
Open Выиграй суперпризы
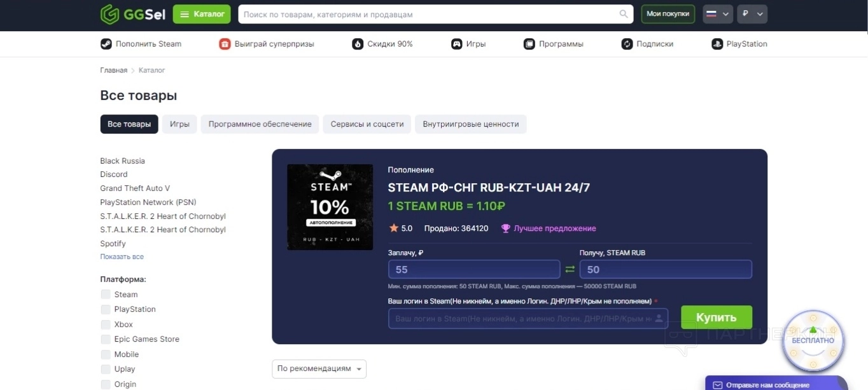(x=274, y=44)
